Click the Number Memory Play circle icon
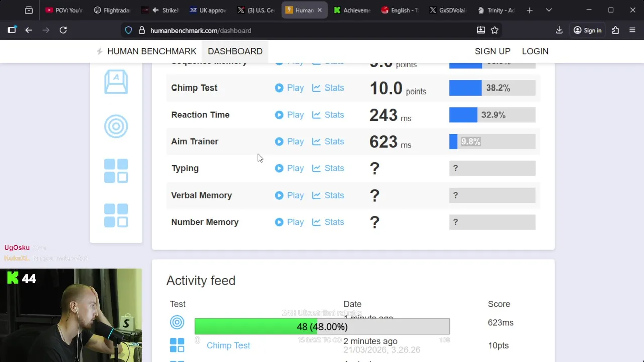644x362 pixels. [279, 222]
